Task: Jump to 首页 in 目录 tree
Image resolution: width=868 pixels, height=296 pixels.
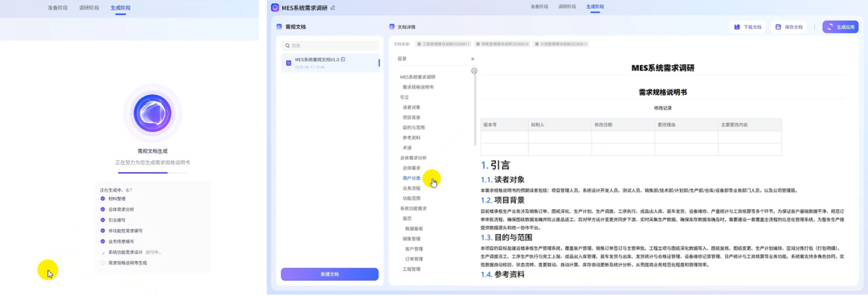Action: 407,219
